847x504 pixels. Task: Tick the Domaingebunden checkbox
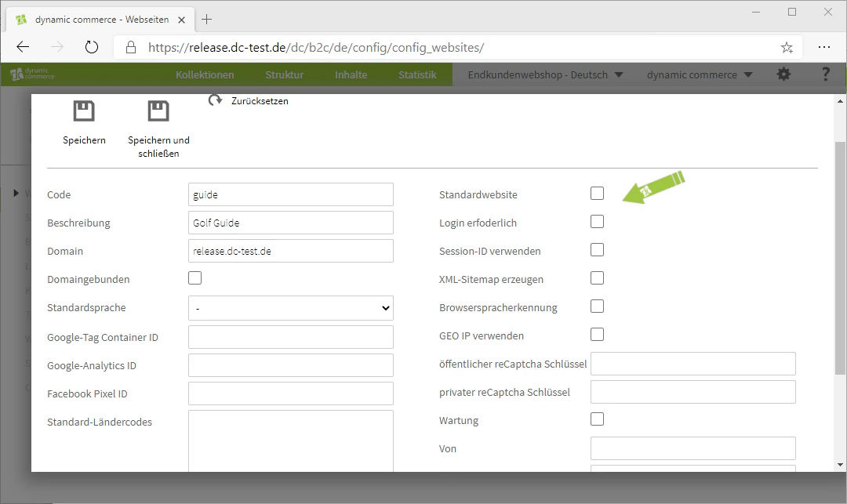(x=195, y=278)
